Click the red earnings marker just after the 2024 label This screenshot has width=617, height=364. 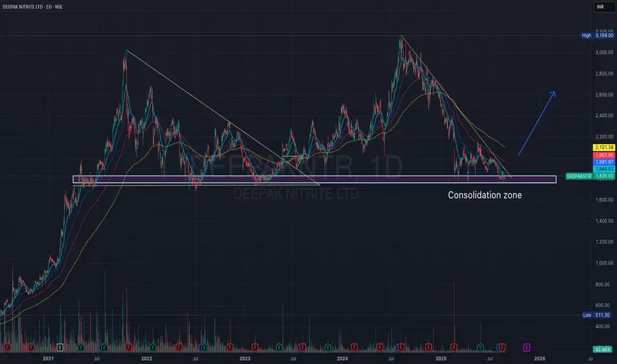point(354,347)
